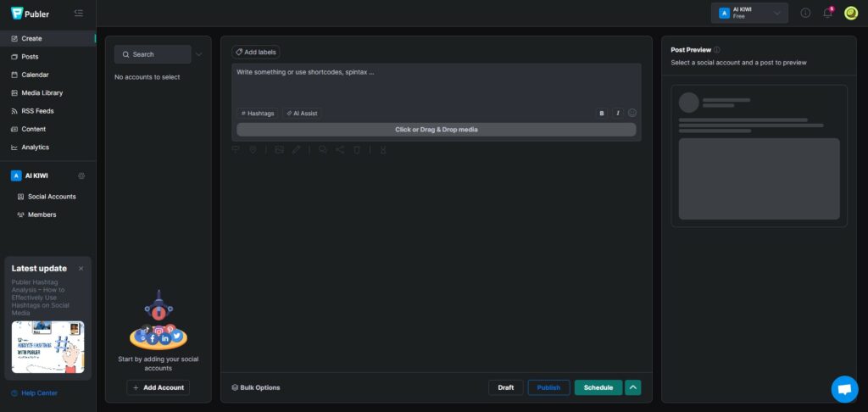This screenshot has width=868, height=412.
Task: Open the live chat bubble
Action: tap(845, 389)
